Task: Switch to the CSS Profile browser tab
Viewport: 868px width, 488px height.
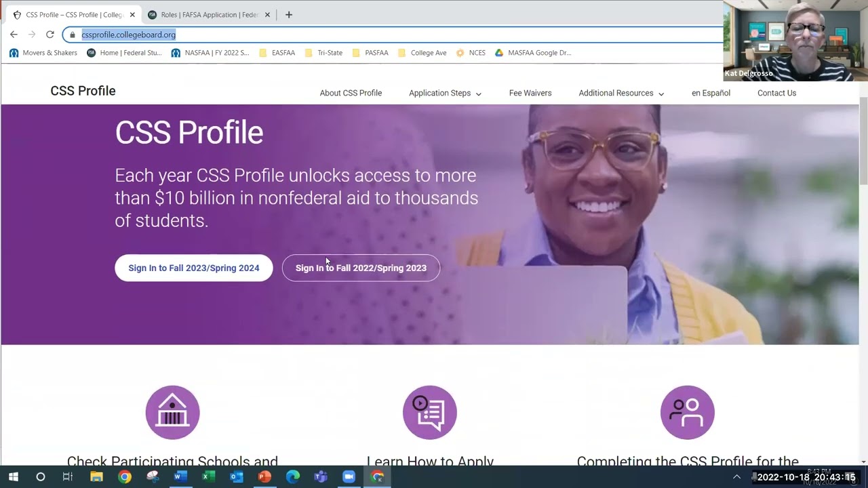Action: (x=73, y=15)
